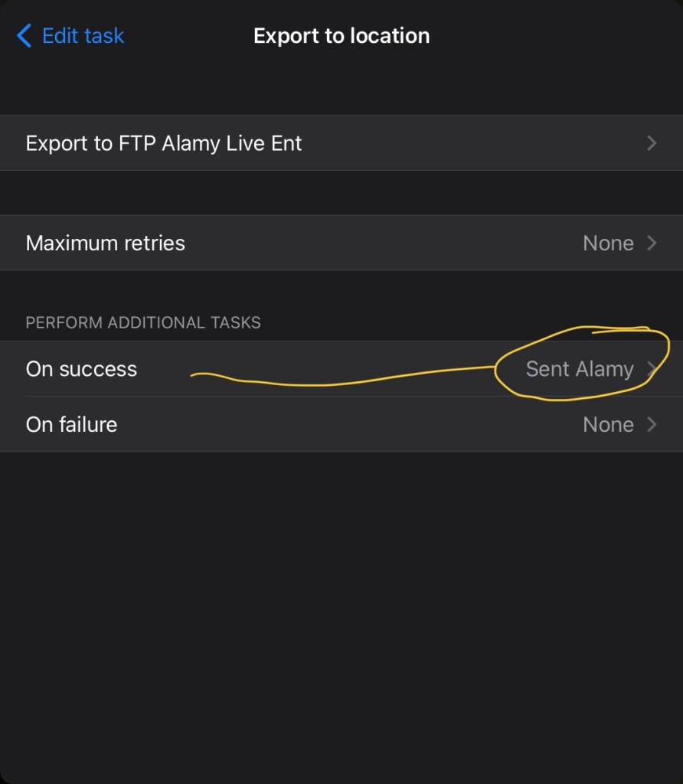Viewport: 683px width, 784px height.
Task: Click the Sent Alamy value
Action: 579,369
